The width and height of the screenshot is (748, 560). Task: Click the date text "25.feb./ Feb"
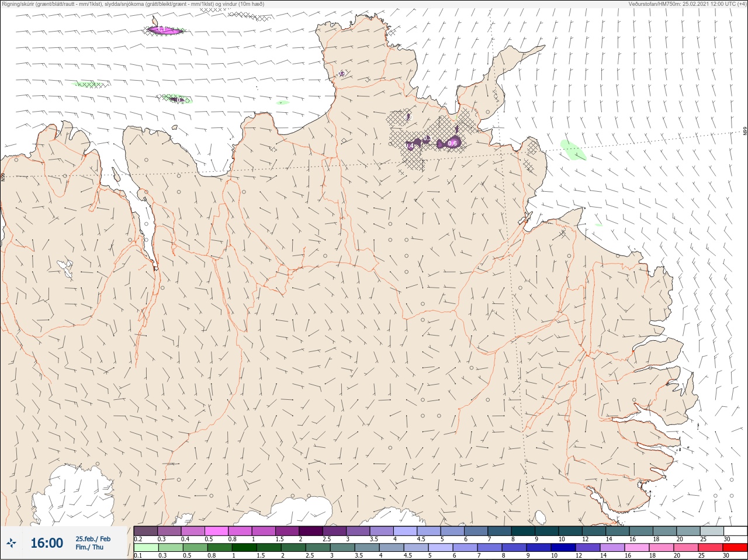click(93, 538)
